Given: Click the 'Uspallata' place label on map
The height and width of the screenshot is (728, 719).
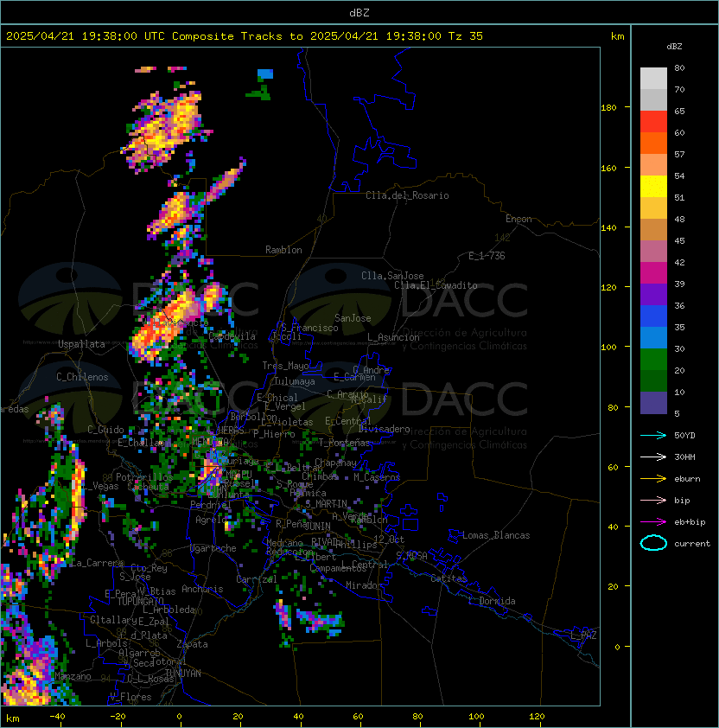Looking at the screenshot, I should point(81,344).
